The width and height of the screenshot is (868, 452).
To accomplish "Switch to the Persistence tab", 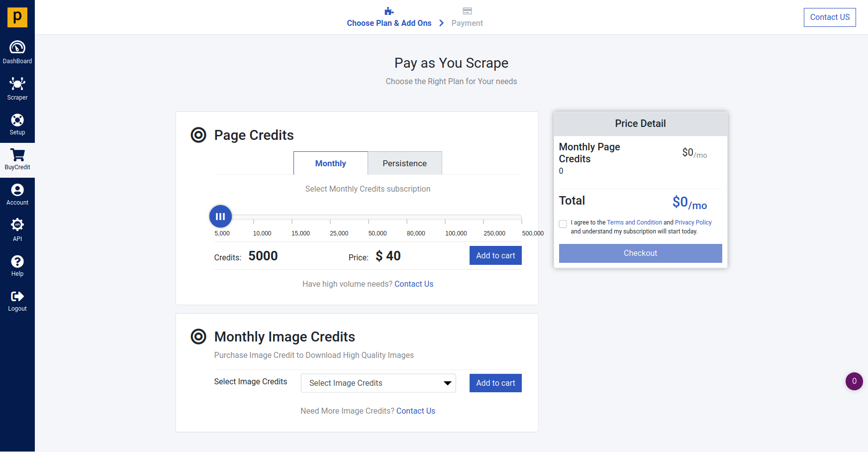I will coord(404,163).
